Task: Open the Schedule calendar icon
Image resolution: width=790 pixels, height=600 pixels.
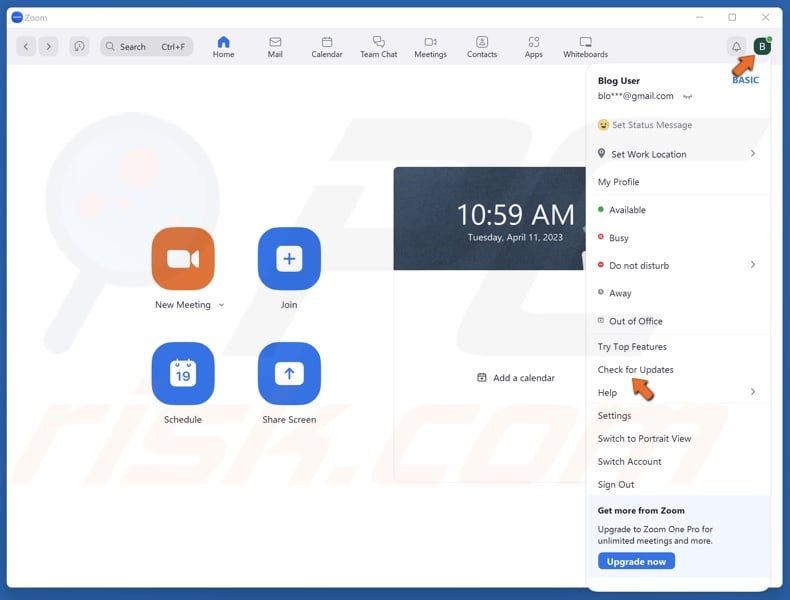Action: (x=183, y=373)
